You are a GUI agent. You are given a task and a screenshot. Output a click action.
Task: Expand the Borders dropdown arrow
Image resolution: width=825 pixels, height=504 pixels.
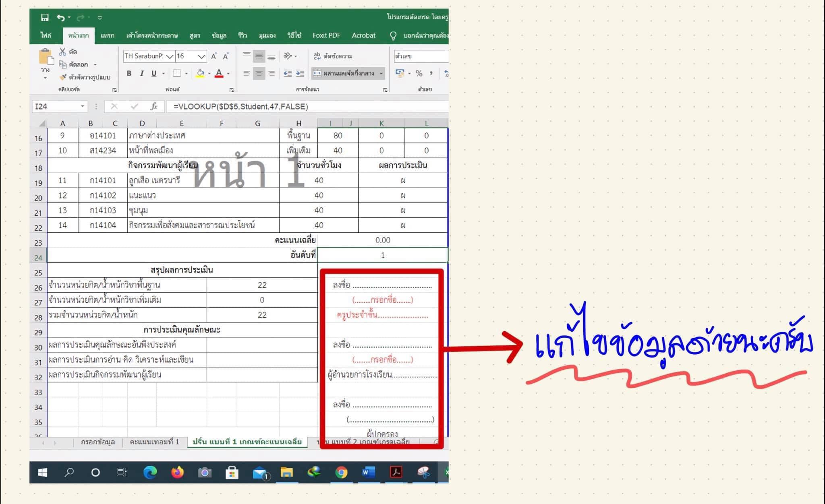click(186, 73)
